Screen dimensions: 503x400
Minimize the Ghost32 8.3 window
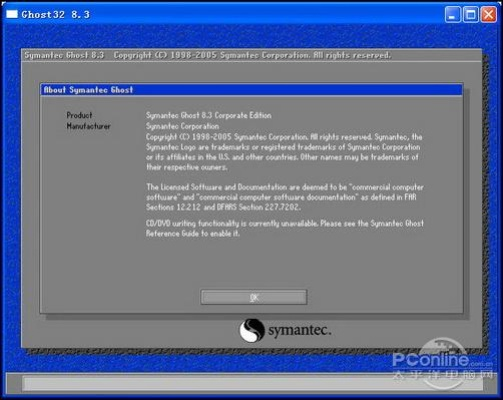pyautogui.click(x=452, y=15)
